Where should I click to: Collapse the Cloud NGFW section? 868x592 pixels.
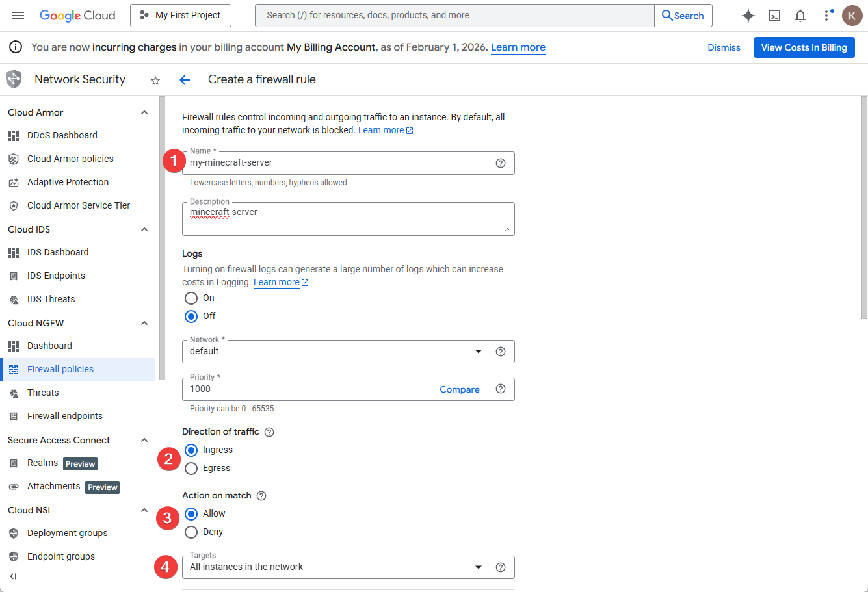click(x=144, y=323)
